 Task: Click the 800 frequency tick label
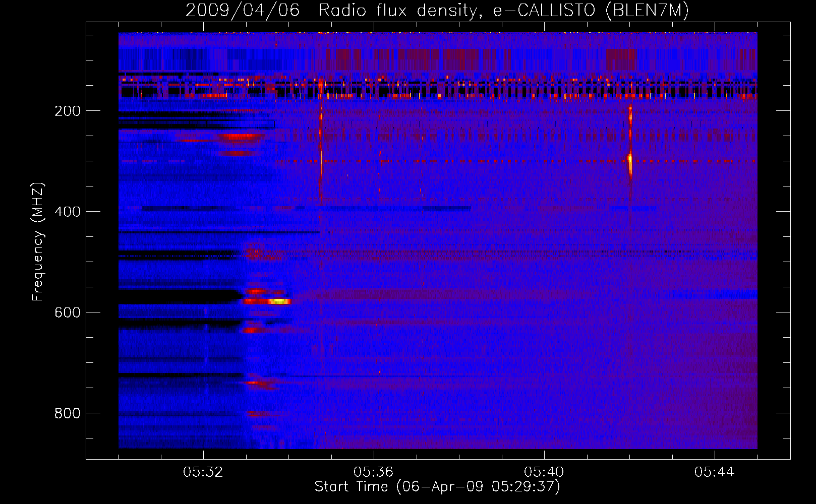pos(68,413)
